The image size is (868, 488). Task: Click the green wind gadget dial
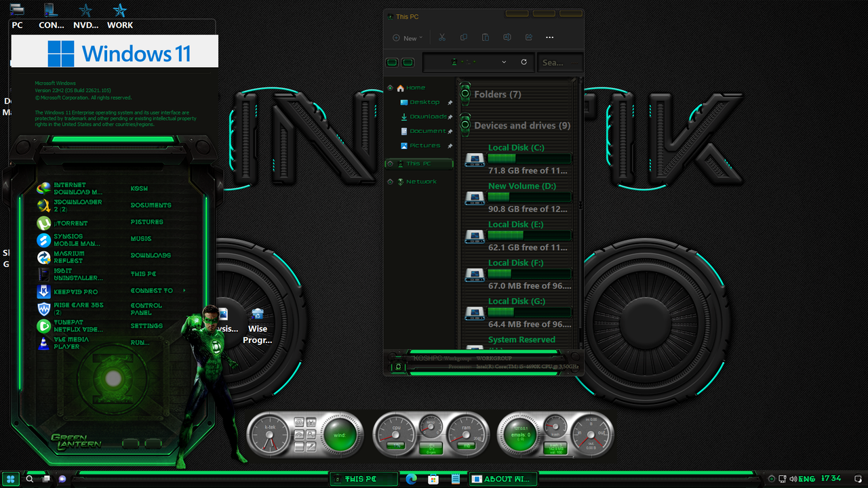click(339, 434)
